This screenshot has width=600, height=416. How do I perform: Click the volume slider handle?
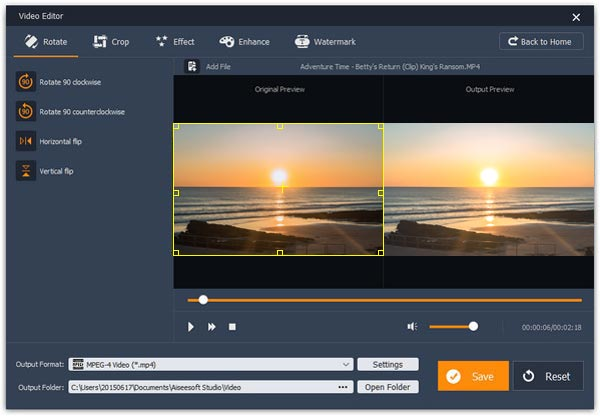pyautogui.click(x=473, y=326)
